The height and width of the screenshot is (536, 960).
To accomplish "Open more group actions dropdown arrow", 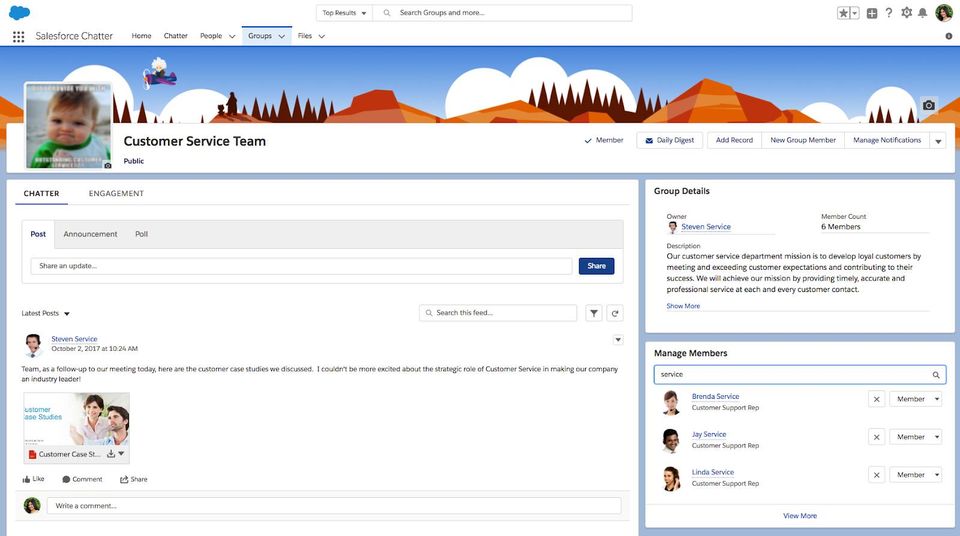I will [938, 142].
